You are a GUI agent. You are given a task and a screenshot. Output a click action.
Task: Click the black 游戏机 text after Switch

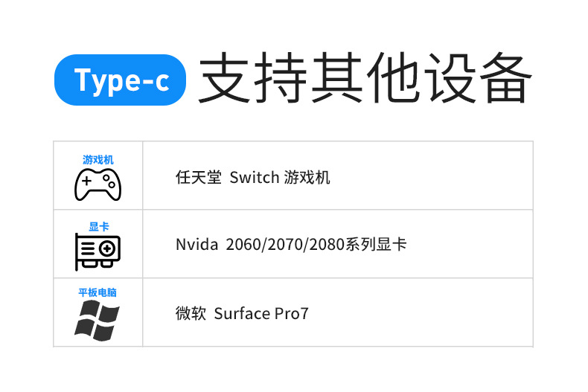point(307,178)
